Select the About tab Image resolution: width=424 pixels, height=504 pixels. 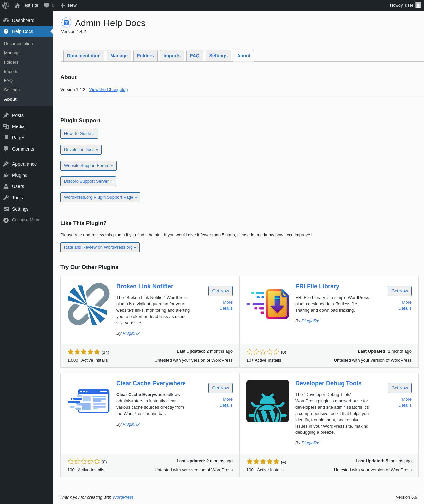pyautogui.click(x=244, y=56)
